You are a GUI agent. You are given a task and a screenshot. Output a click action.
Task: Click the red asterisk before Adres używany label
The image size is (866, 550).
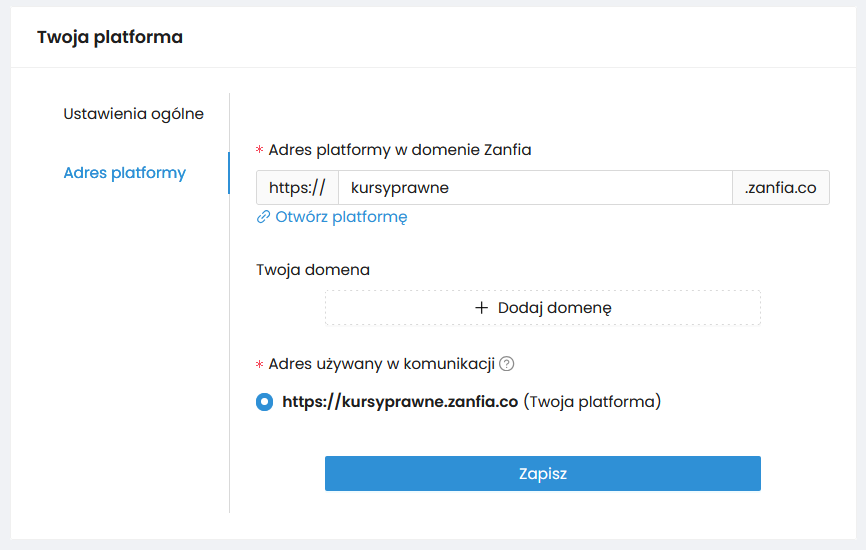click(260, 365)
